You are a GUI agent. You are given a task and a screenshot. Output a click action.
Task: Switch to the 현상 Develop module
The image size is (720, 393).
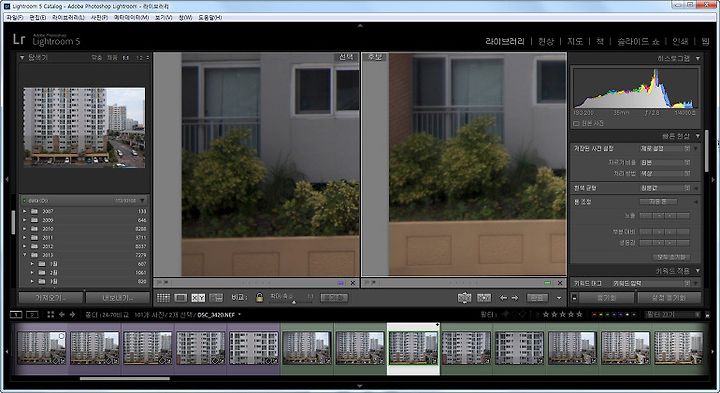coord(546,41)
